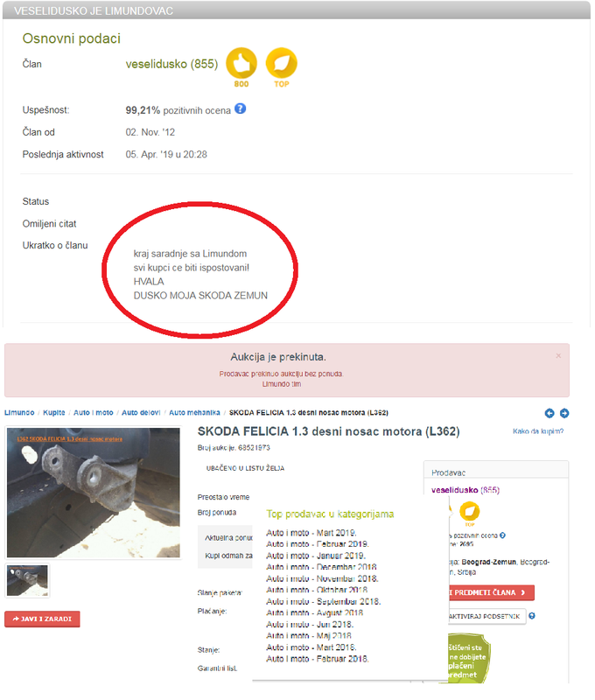Click Javi i zaradi button

42,619
